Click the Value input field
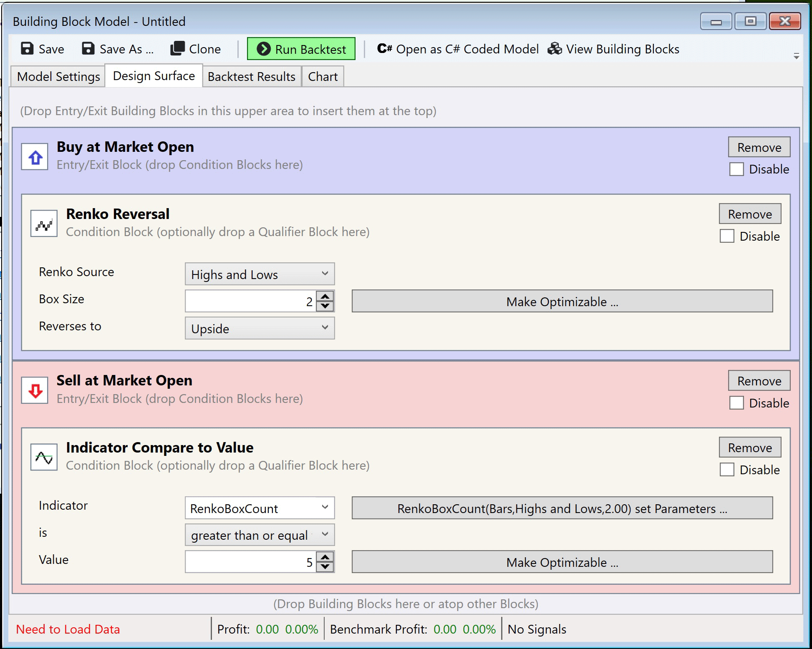This screenshot has height=649, width=812. [x=250, y=562]
